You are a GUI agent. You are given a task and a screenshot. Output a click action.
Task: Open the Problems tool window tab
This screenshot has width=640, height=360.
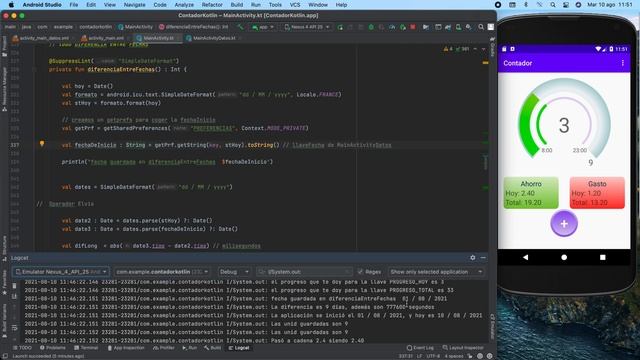[53, 348]
